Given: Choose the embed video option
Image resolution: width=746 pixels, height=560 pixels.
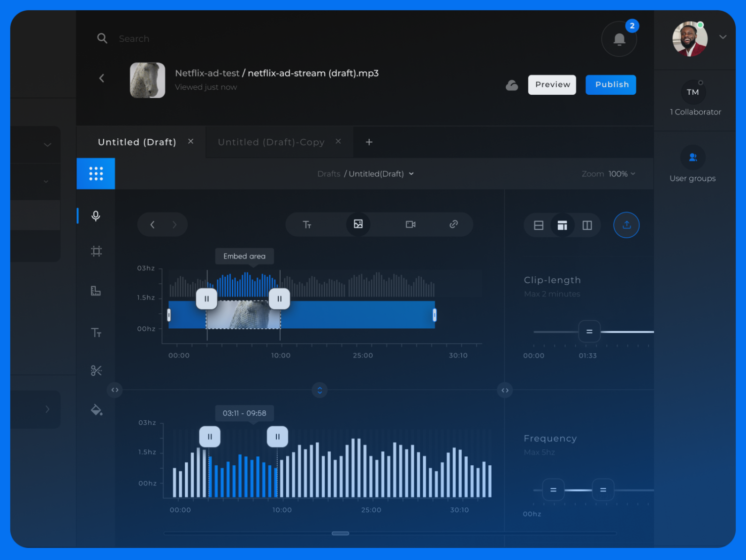Looking at the screenshot, I should (x=411, y=224).
